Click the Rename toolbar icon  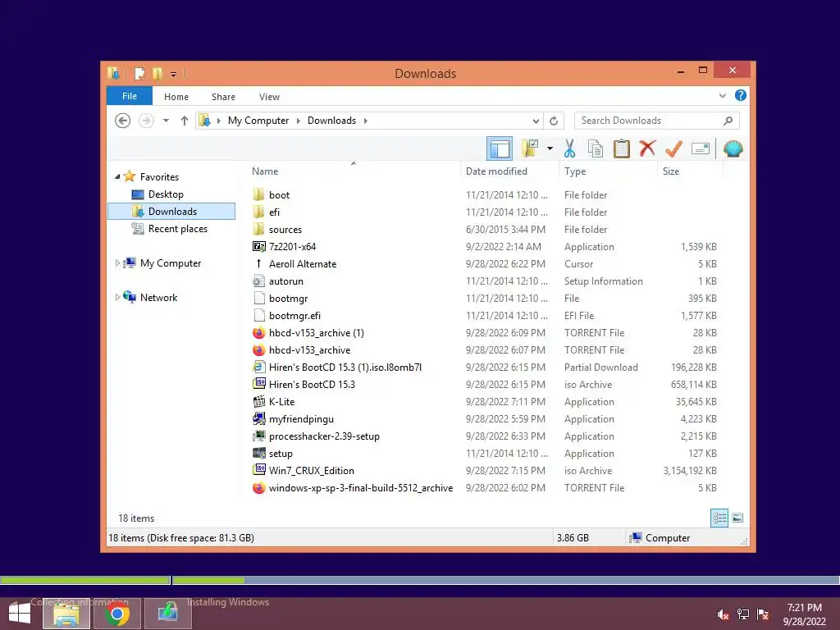click(x=701, y=148)
